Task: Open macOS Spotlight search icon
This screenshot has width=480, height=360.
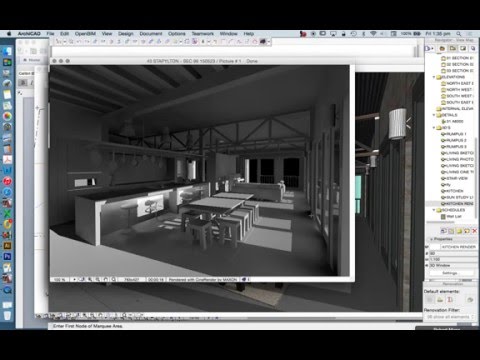Action: (459, 34)
